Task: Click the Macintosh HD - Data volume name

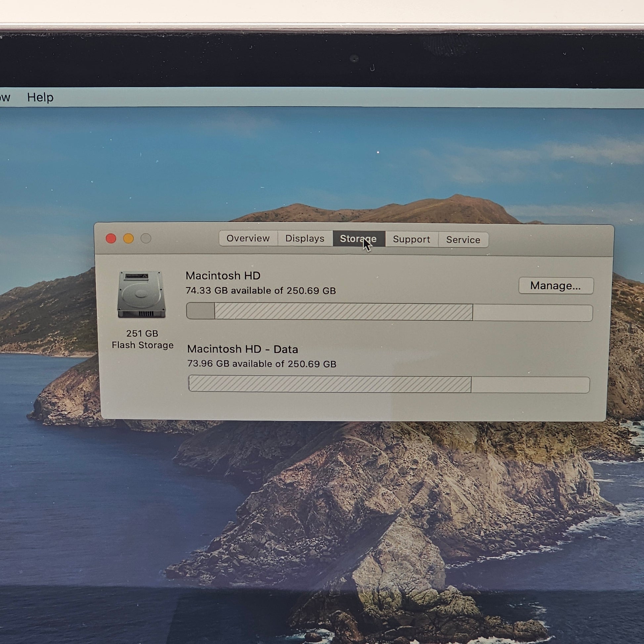Action: coord(242,349)
